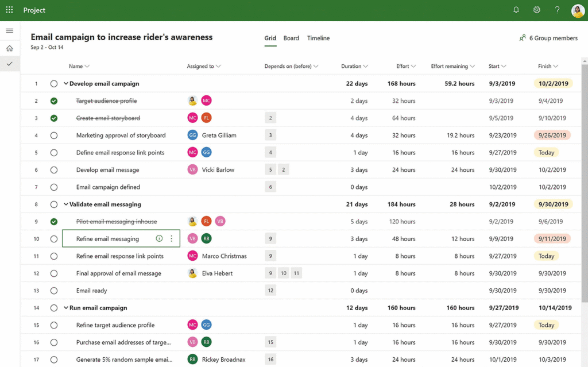Viewport: 588px width, 367px height.
Task: Click VB avatar on Pilot email messaging row
Action: (x=220, y=221)
